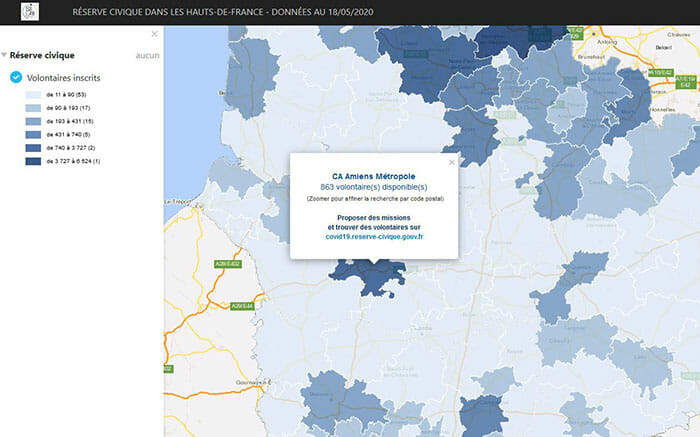Open the covid19.reserve-civique.gouv.fr link
Image resolution: width=700 pixels, height=437 pixels.
[x=374, y=237]
